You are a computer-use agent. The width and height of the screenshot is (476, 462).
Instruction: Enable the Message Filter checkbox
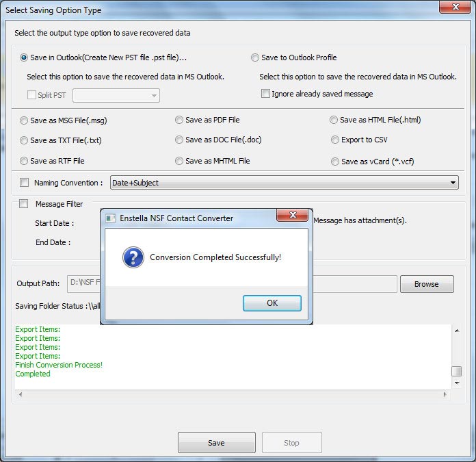(x=25, y=204)
